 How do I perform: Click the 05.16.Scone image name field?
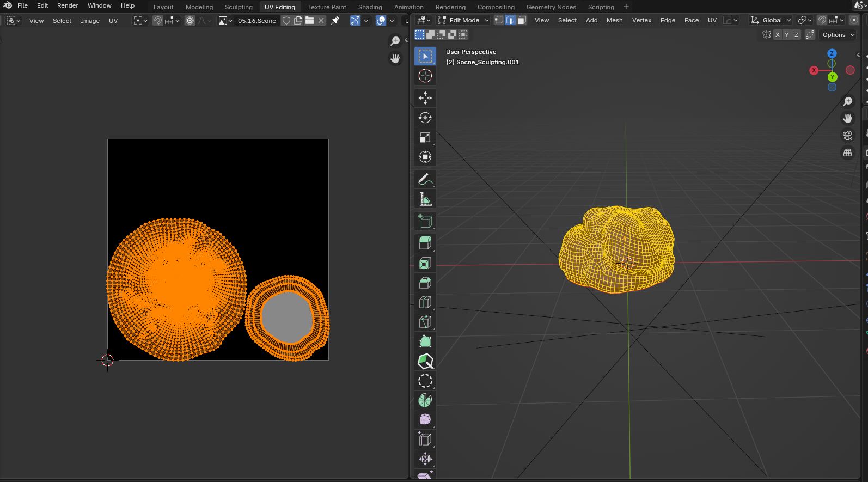point(256,21)
